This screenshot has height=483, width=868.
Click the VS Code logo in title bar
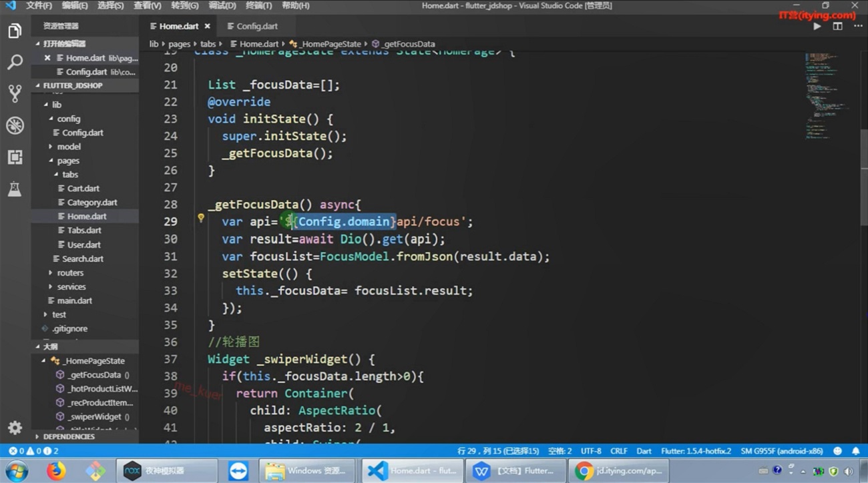click(11, 5)
